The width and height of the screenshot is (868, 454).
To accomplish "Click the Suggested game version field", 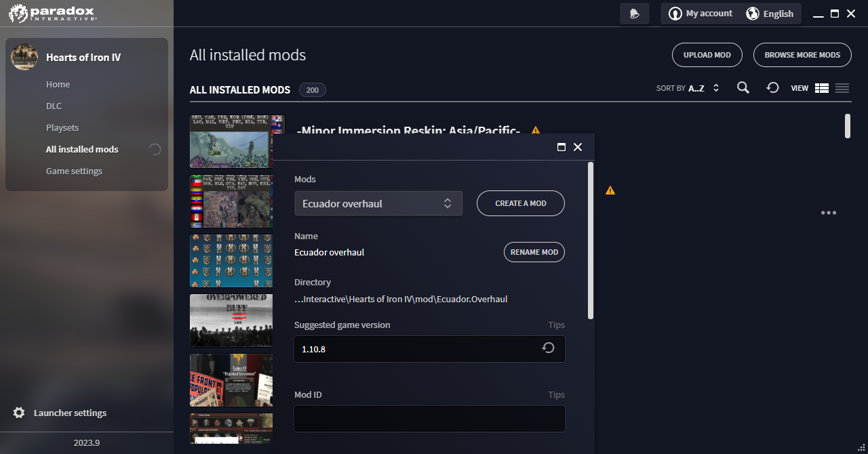I will [x=429, y=349].
